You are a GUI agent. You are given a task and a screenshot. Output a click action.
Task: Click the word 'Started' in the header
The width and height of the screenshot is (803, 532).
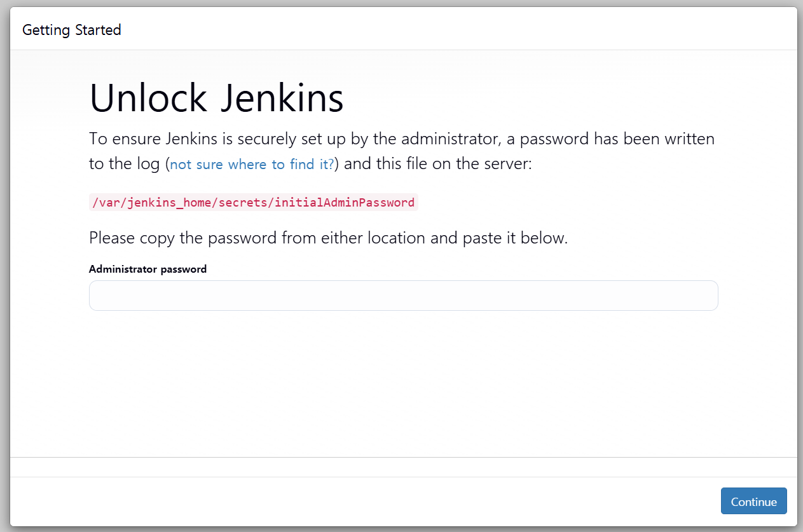click(x=98, y=30)
